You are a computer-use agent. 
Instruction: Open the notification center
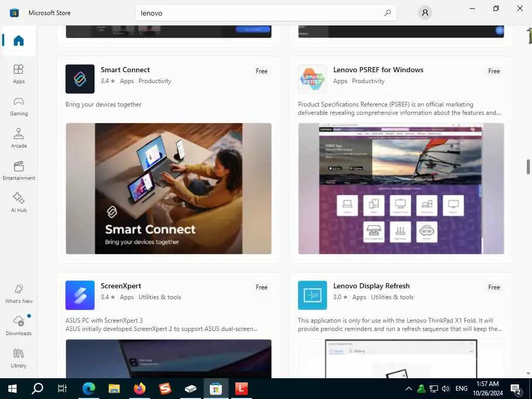[x=516, y=389]
